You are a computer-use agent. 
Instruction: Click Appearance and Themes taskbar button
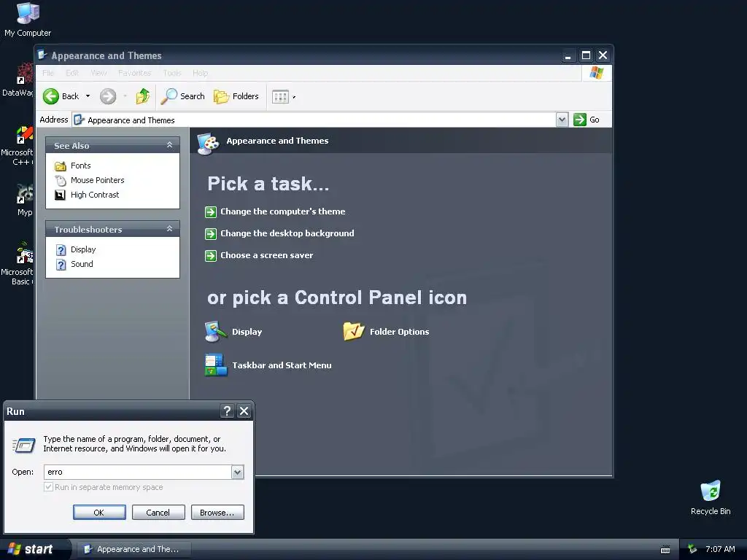(x=133, y=549)
